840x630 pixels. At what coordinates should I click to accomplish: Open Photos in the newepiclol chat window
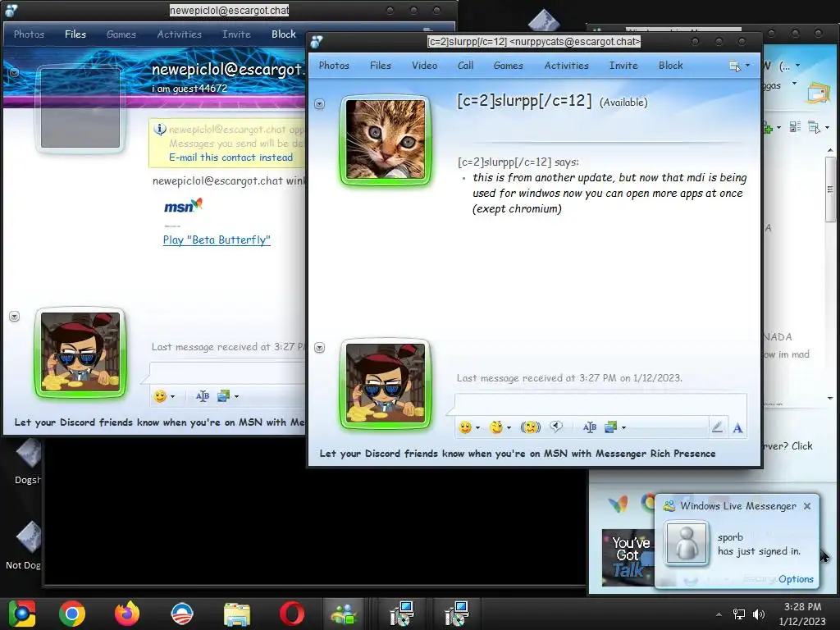(29, 34)
